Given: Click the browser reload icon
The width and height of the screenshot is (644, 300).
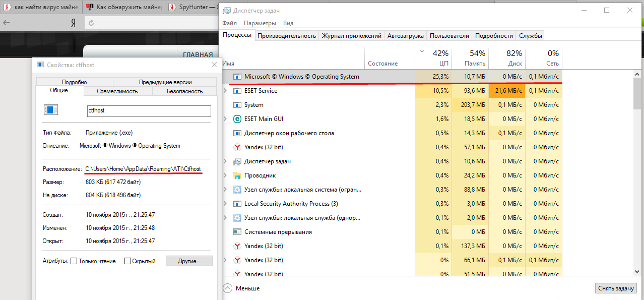Looking at the screenshot, I should [91, 23].
